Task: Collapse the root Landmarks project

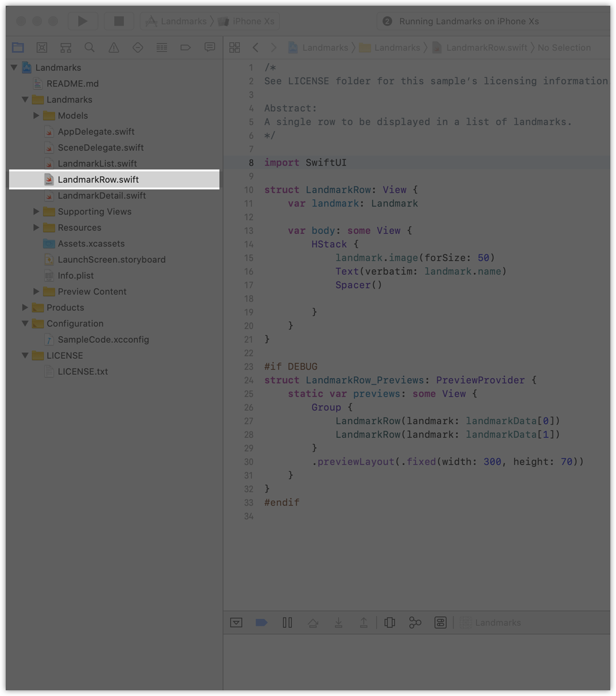Action: coord(14,67)
